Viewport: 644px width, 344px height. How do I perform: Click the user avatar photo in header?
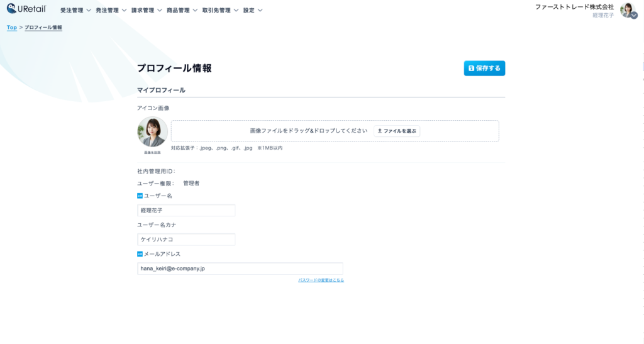coord(626,9)
